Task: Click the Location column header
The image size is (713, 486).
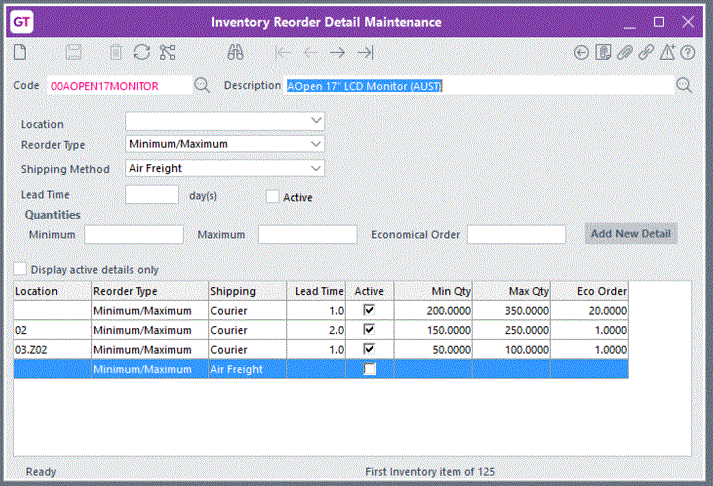Action: (x=52, y=291)
